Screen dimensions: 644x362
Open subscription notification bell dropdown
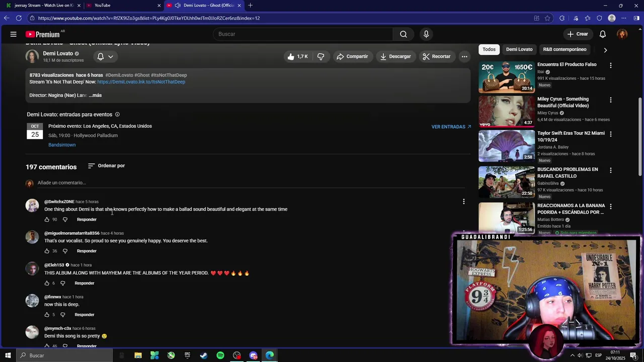pyautogui.click(x=105, y=56)
